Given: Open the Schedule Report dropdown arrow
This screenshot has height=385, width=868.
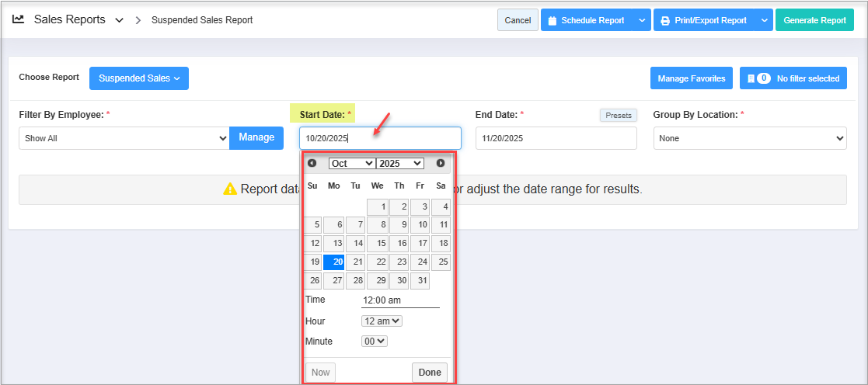Looking at the screenshot, I should point(642,20).
